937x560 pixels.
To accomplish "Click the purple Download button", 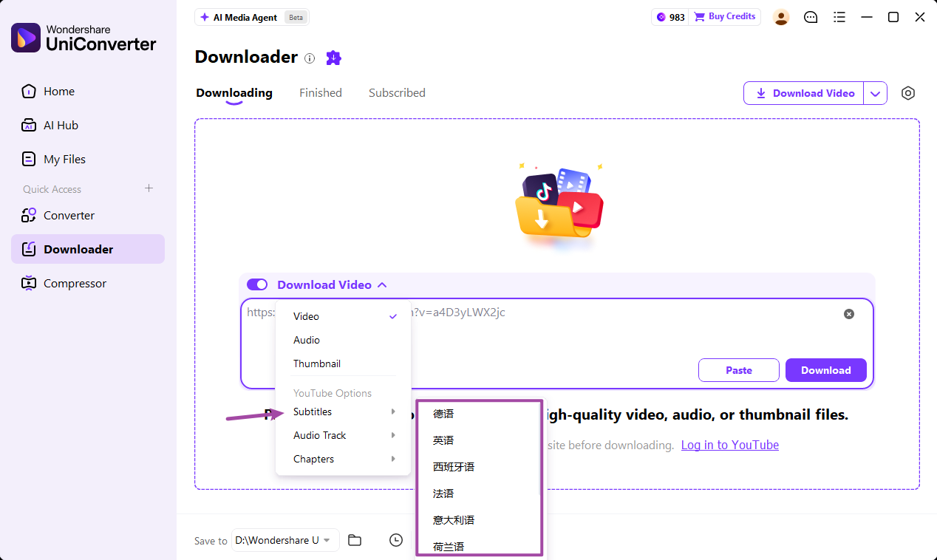I will [x=826, y=370].
